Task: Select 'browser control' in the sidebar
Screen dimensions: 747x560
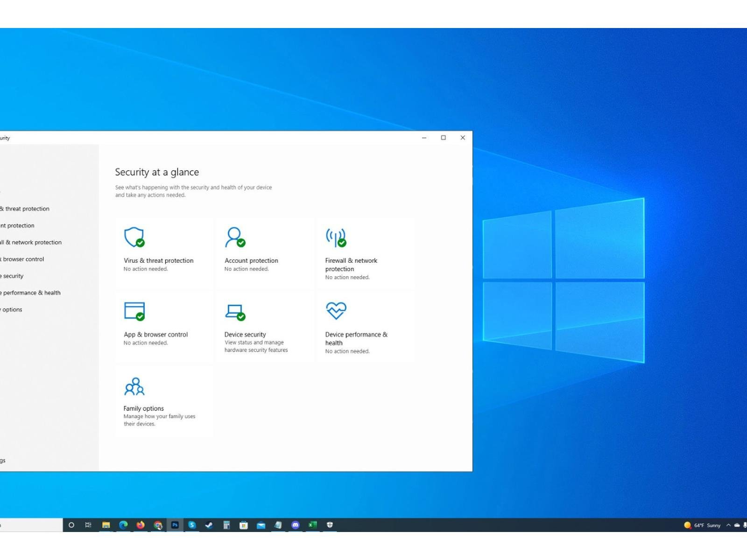Action: 23,259
